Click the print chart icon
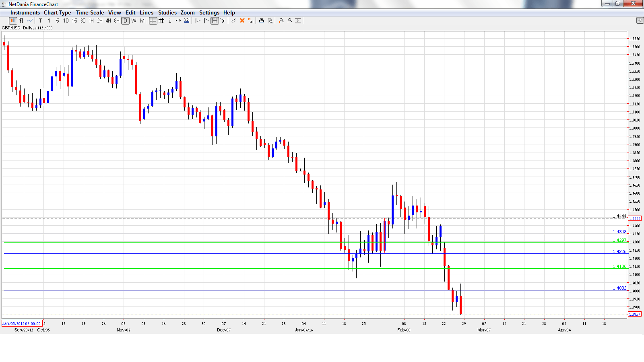Screen dimensions: 644x362 pyautogui.click(x=261, y=21)
